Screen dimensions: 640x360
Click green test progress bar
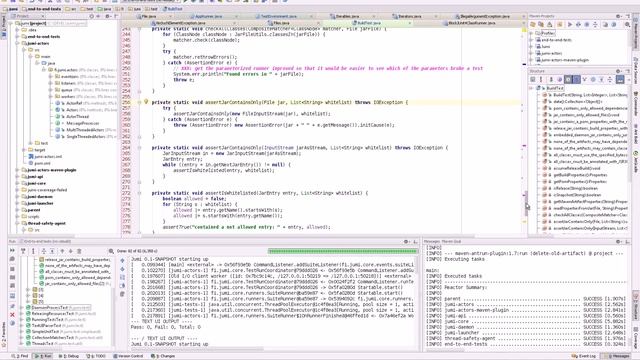tap(342, 251)
